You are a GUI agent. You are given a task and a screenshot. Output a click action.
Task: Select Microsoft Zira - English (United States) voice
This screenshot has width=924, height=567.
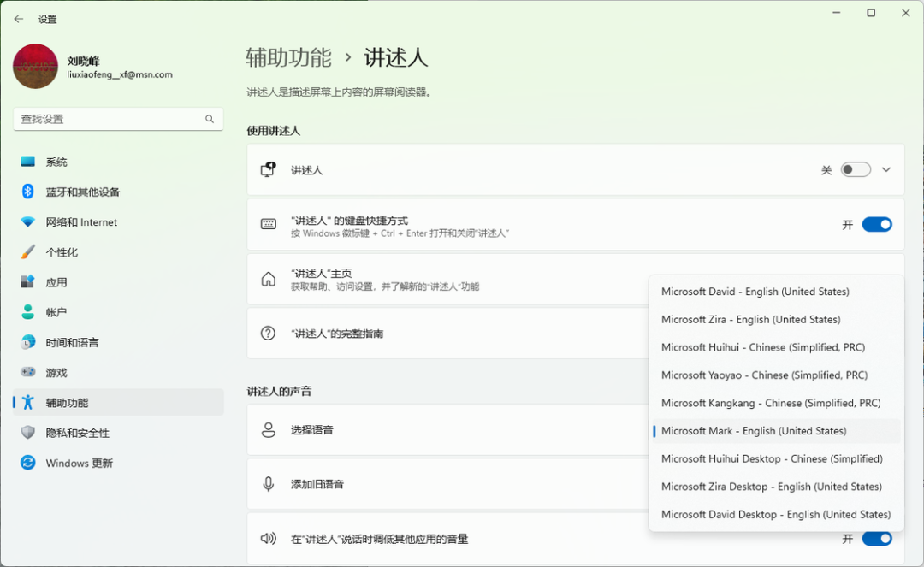(776, 319)
